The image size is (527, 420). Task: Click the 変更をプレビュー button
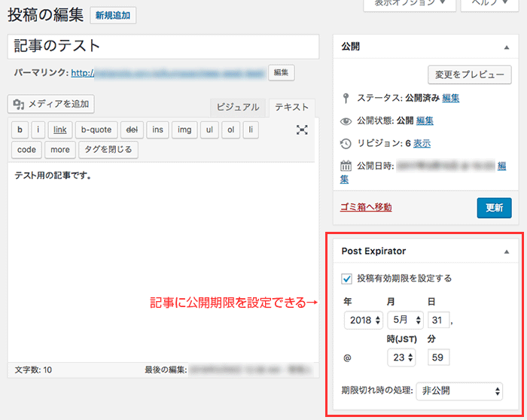(470, 75)
